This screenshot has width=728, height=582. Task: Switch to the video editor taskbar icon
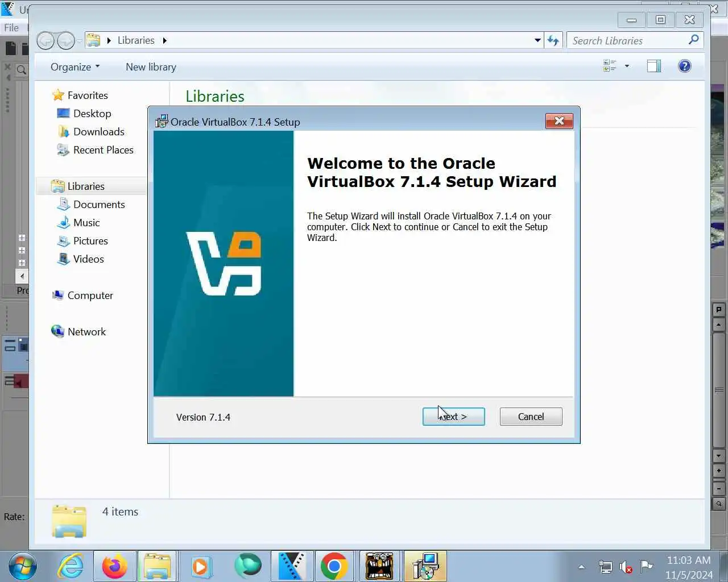[x=292, y=567]
